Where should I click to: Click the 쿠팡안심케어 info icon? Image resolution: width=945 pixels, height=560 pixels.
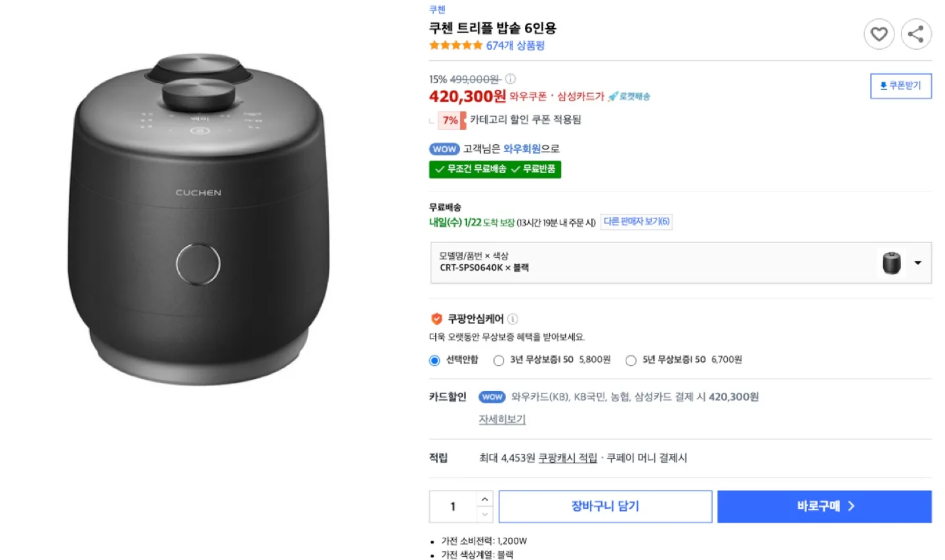tap(513, 319)
